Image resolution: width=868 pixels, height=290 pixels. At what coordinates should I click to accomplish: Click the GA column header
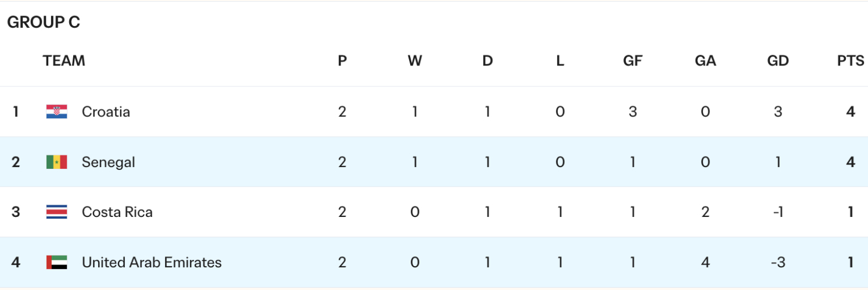point(705,61)
